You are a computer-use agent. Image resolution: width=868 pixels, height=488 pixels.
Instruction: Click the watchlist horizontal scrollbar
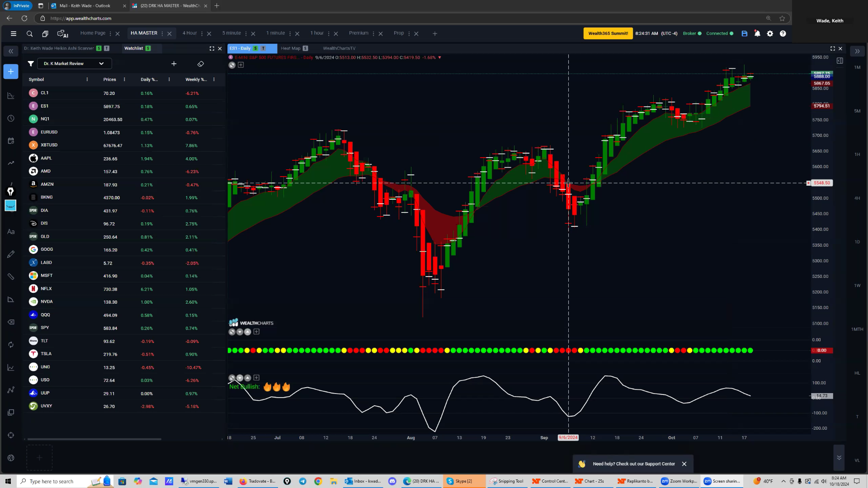(94, 439)
